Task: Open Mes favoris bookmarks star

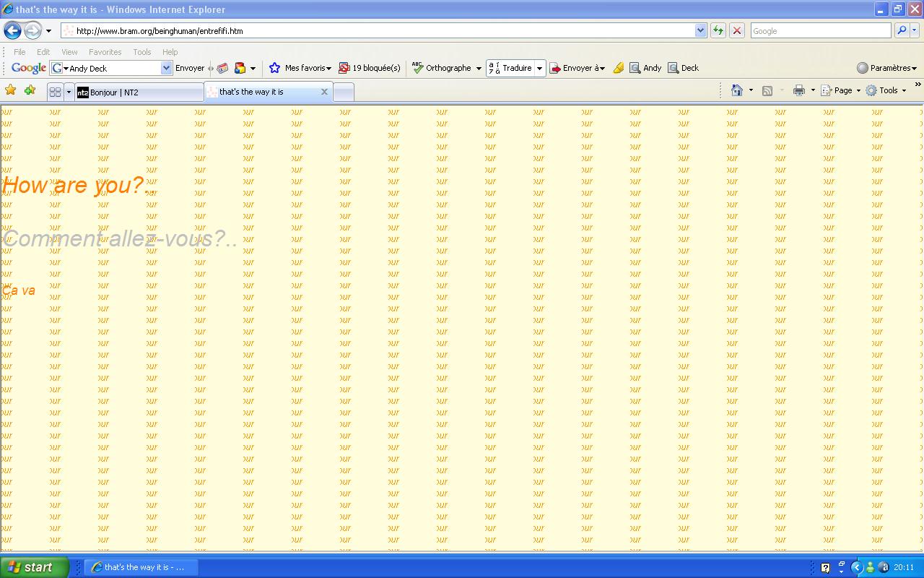Action: (x=300, y=68)
